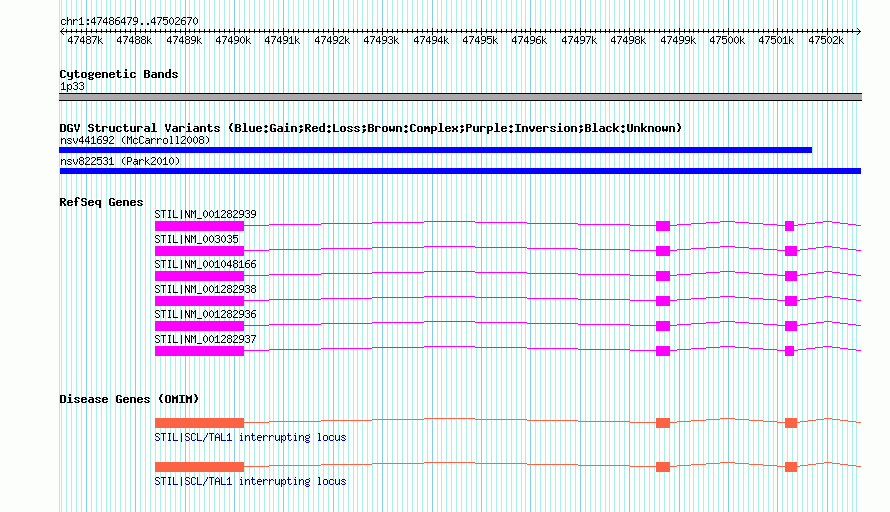Click the STIL|NM_003035 transcript label
Viewport: 890px width, 512px height.
click(x=196, y=239)
